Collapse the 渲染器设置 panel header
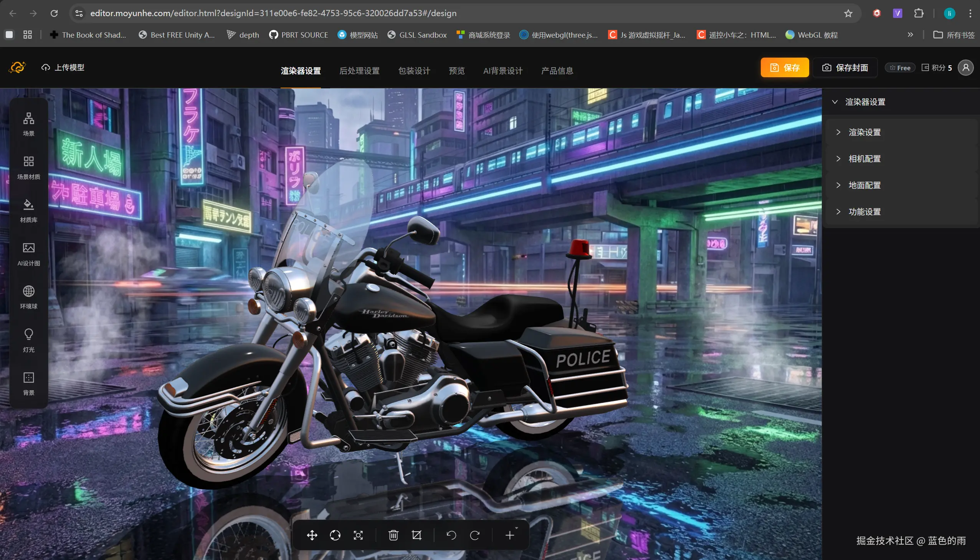Viewport: 980px width, 560px height. click(865, 102)
